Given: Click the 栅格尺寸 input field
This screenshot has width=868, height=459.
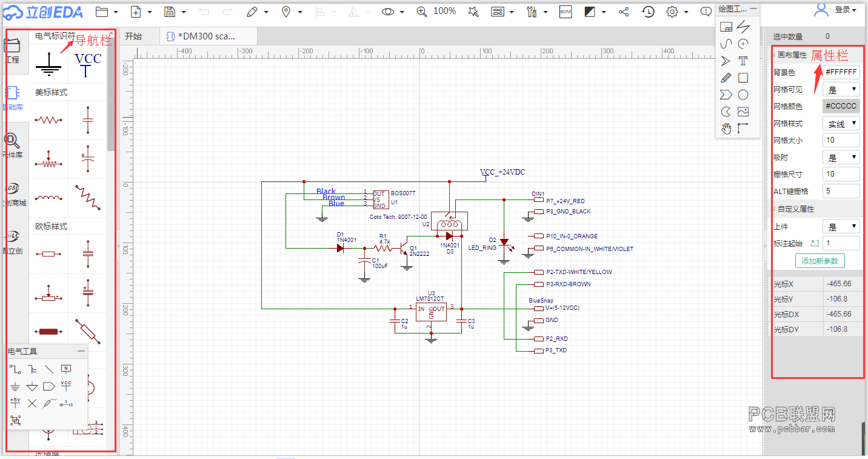Looking at the screenshot, I should pos(841,174).
